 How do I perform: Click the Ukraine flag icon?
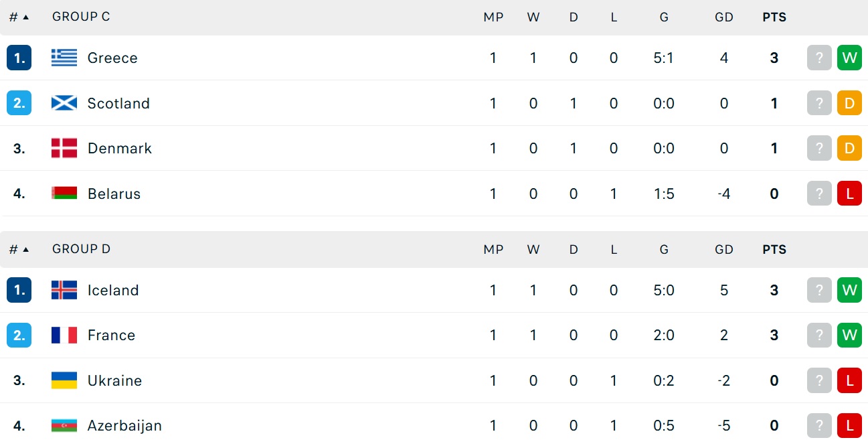(x=64, y=380)
